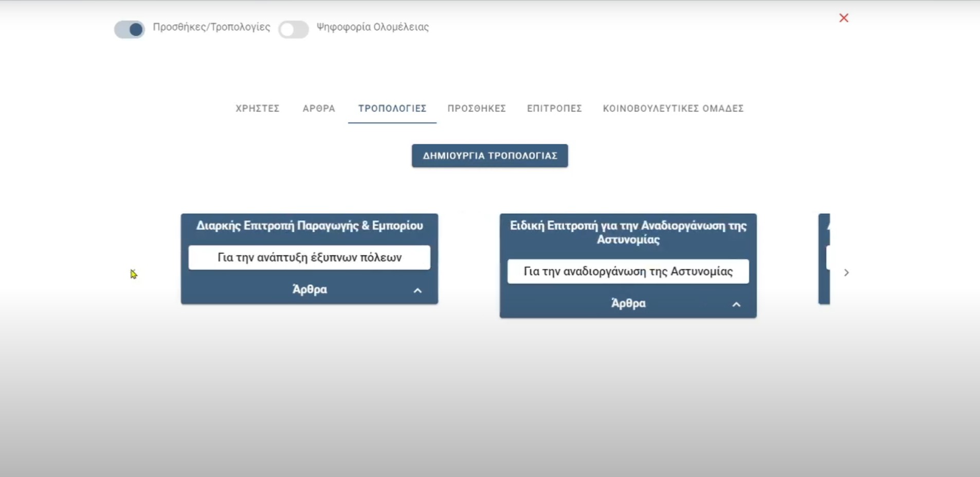Click the Άρθρα label in Αστυνομίας card
Viewport: 980px width, 477px height.
click(x=628, y=304)
